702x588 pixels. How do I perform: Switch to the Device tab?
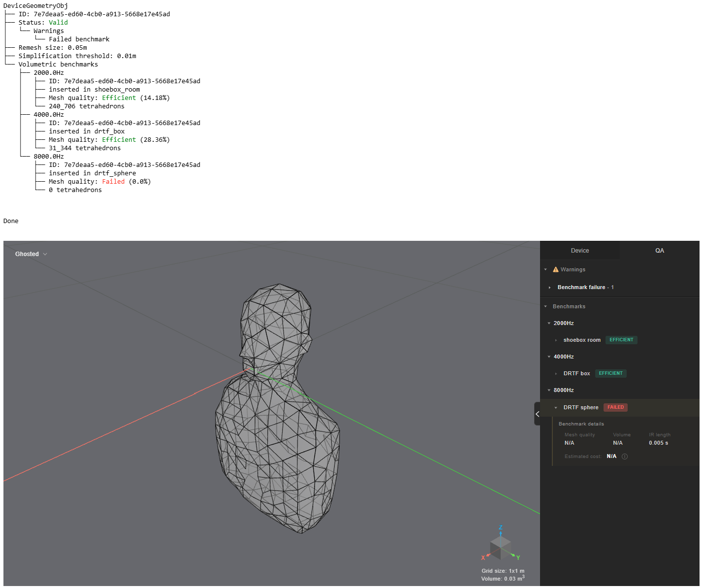[580, 251]
